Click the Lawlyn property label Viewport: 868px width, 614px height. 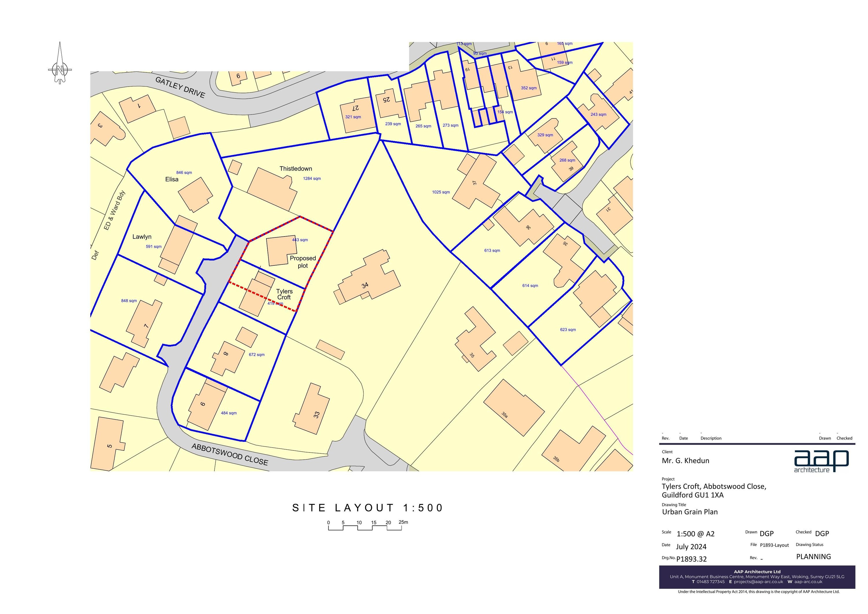(x=142, y=237)
